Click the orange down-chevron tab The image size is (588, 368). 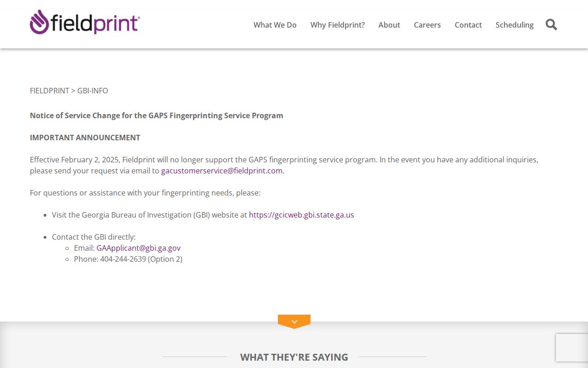click(294, 322)
